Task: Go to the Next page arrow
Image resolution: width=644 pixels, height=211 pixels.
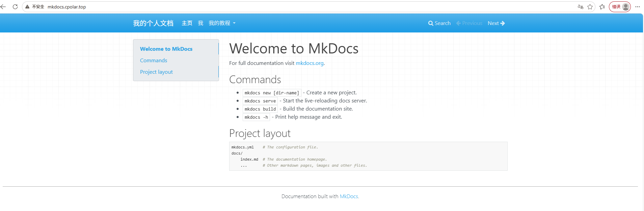Action: [x=496, y=23]
